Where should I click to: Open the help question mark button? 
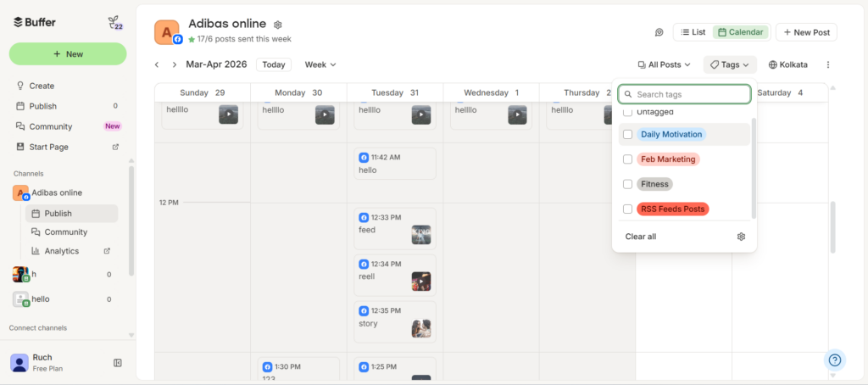pyautogui.click(x=835, y=360)
